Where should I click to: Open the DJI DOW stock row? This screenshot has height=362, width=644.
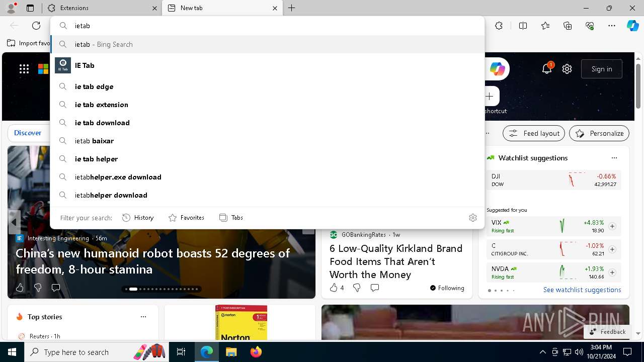tap(554, 180)
